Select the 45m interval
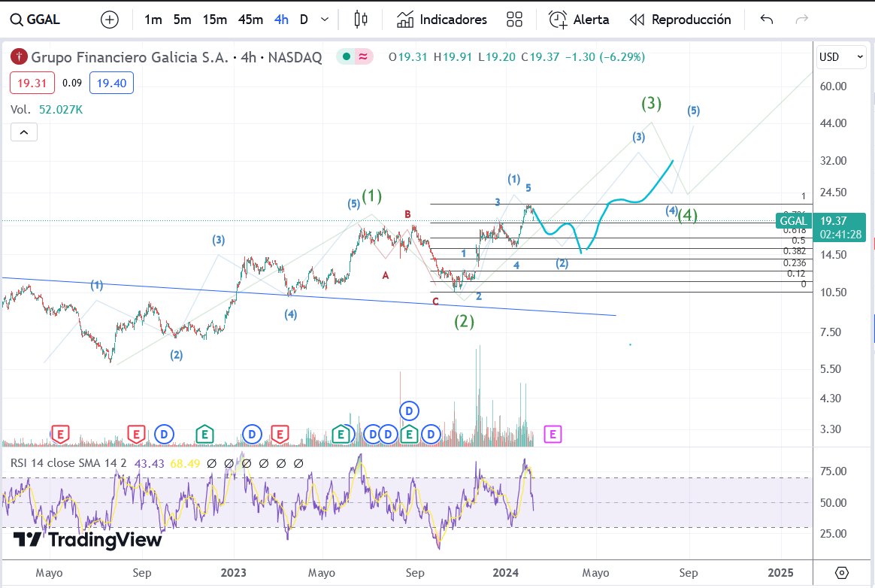 pyautogui.click(x=250, y=20)
